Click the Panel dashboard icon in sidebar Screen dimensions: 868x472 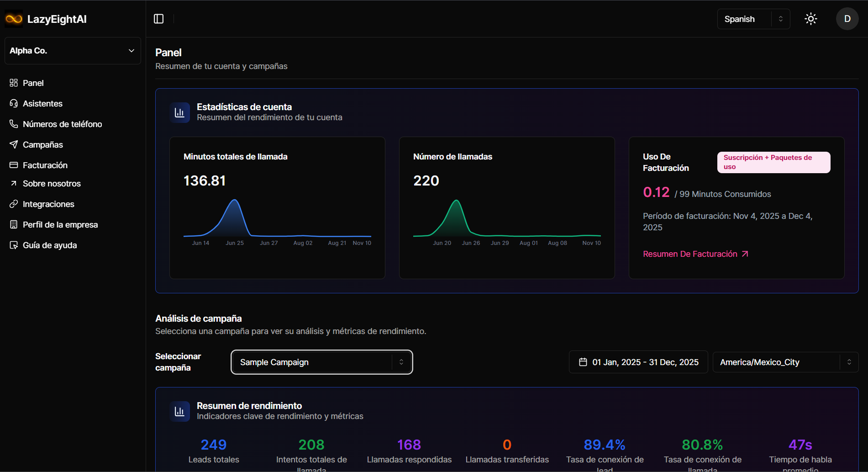click(x=14, y=83)
